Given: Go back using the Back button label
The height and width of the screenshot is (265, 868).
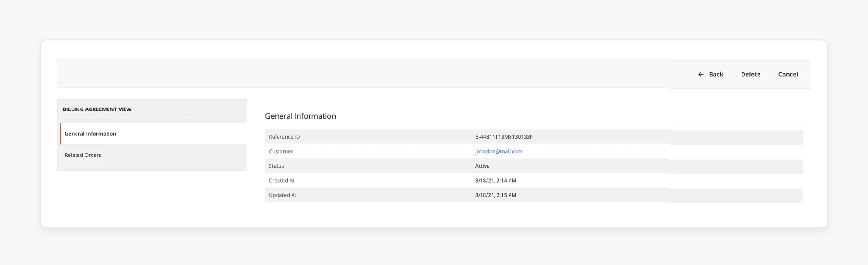Looking at the screenshot, I should 716,74.
